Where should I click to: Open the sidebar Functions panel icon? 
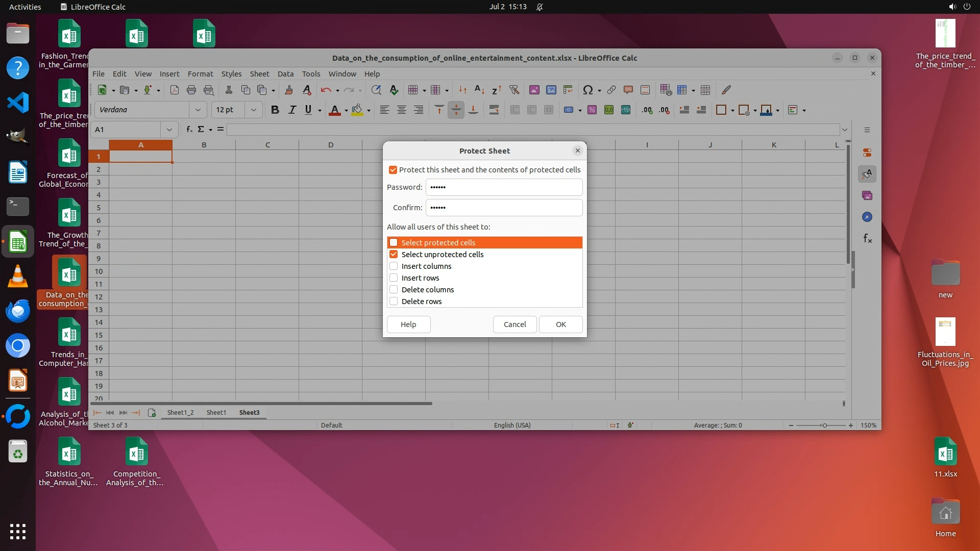coord(867,238)
